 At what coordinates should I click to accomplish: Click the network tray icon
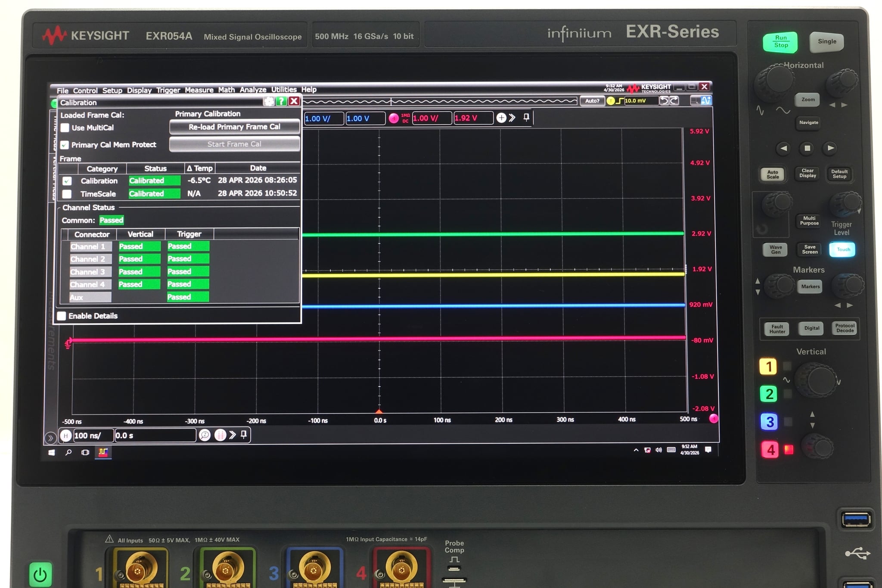click(x=647, y=450)
